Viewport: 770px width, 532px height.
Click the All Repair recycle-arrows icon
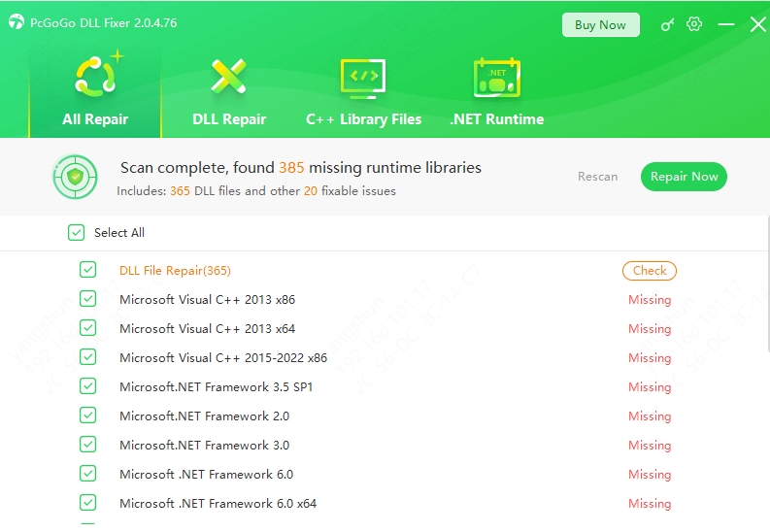(x=96, y=74)
